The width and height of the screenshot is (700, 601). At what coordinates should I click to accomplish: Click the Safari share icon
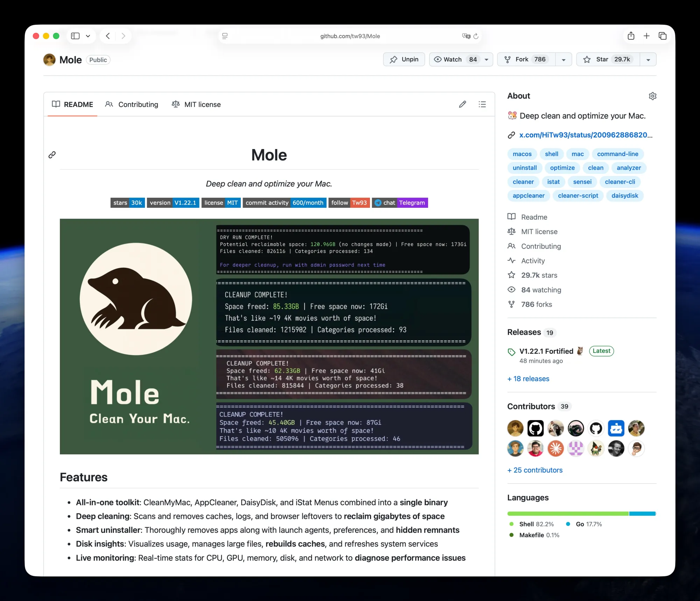(631, 36)
